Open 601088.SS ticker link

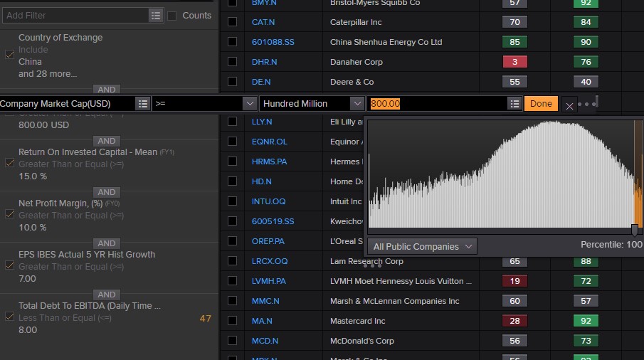coord(273,42)
